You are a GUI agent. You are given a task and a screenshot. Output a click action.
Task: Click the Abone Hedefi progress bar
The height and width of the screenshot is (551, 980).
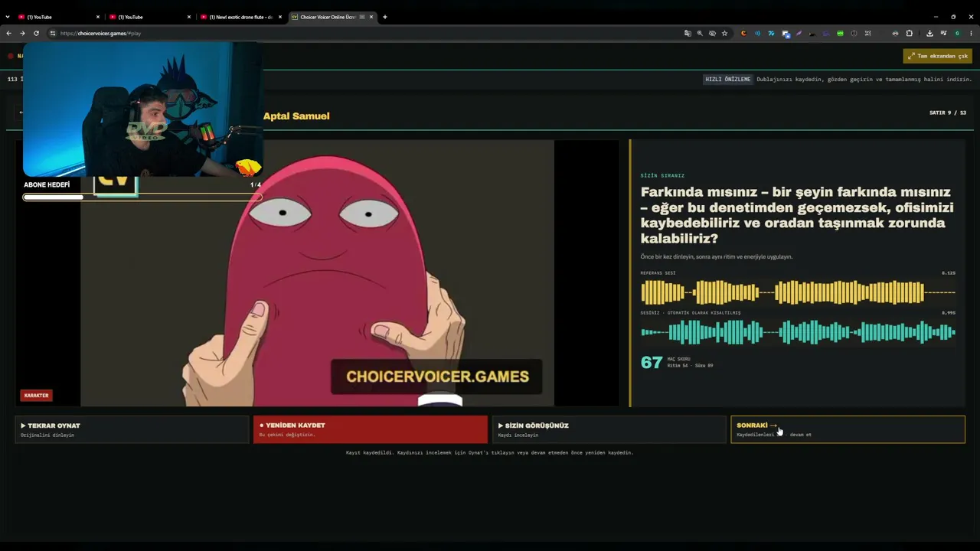142,197
